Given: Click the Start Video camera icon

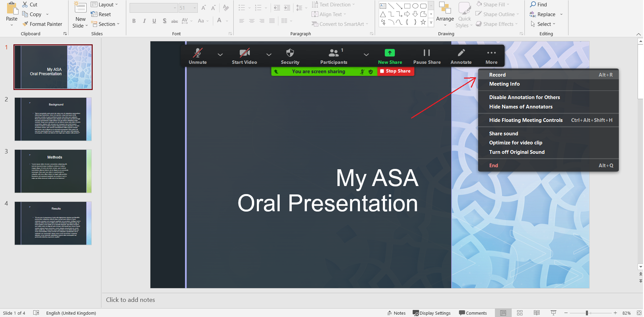Looking at the screenshot, I should point(244,53).
